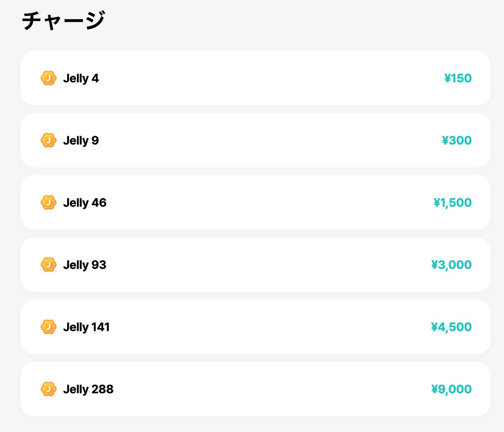
Task: Select the ¥300 price label
Action: point(458,140)
